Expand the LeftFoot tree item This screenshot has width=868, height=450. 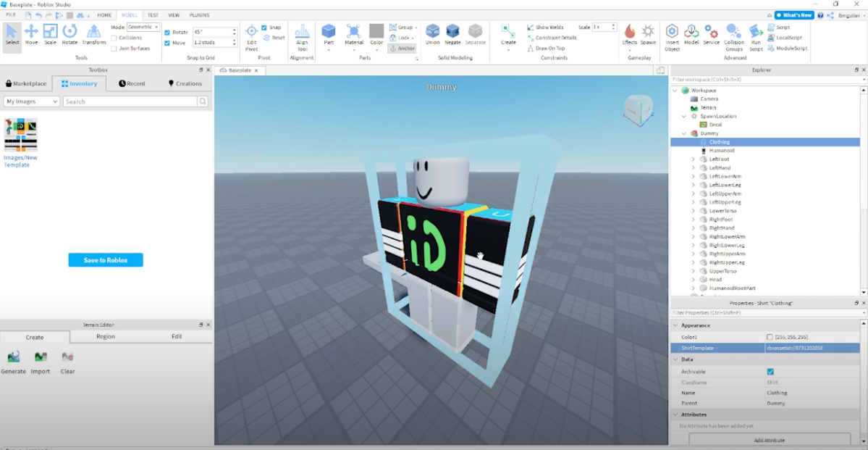693,159
